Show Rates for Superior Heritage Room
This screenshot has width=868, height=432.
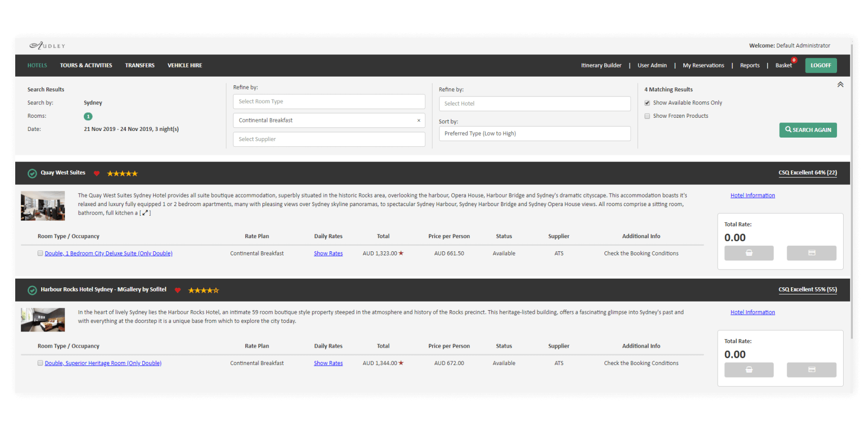click(328, 363)
